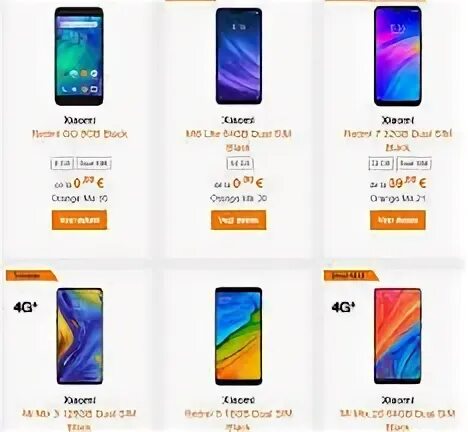Click the orange promo ribbon above Mi Mix 3
Screen dimensions: 468x432
[31, 276]
